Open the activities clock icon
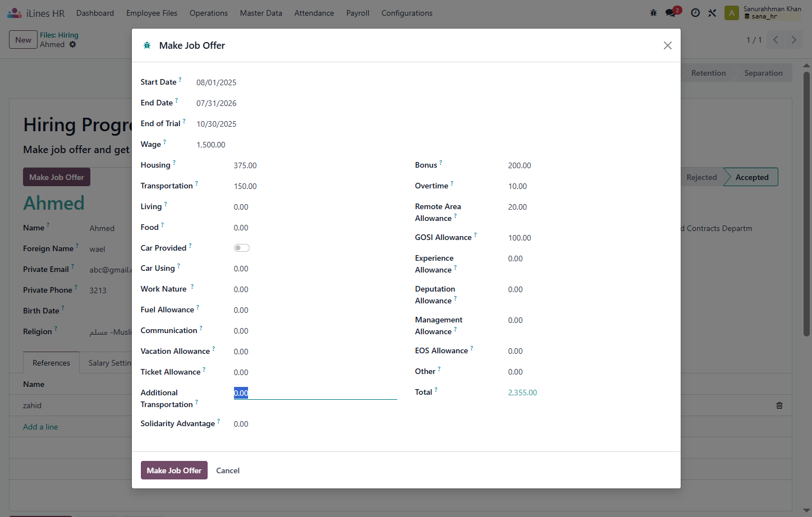This screenshot has height=517, width=812. pos(695,13)
